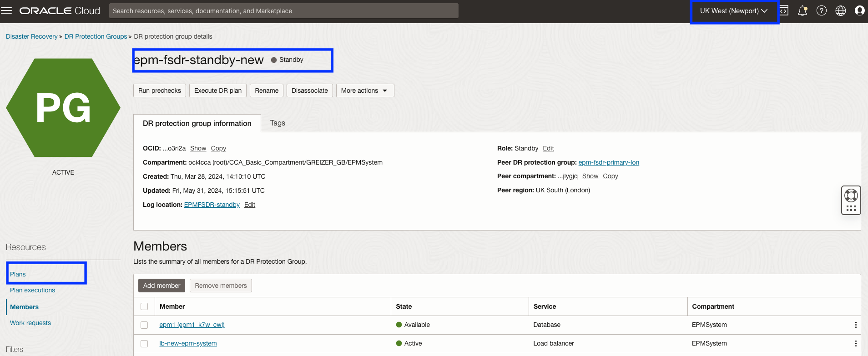Click the Compartment column header
The width and height of the screenshot is (868, 356).
(713, 306)
